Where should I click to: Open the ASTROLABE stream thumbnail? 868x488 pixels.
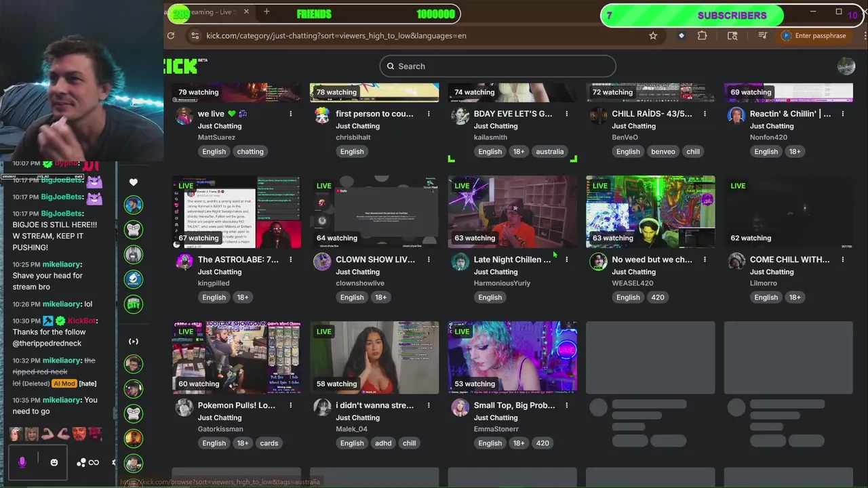[x=237, y=212]
